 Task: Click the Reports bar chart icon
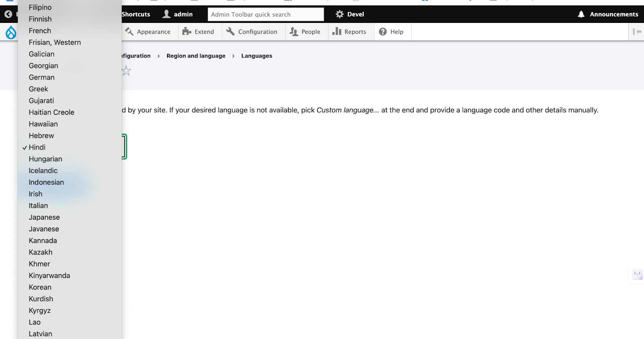(x=337, y=31)
